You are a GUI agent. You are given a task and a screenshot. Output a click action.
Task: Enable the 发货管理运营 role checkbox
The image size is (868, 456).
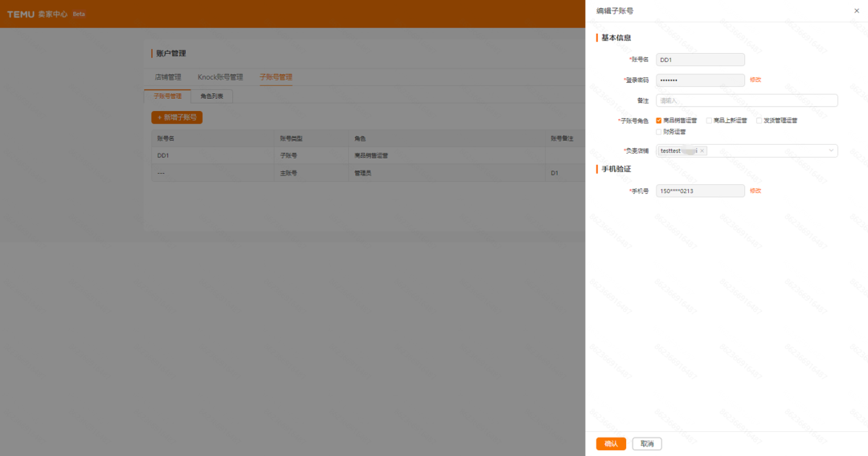[x=759, y=121]
